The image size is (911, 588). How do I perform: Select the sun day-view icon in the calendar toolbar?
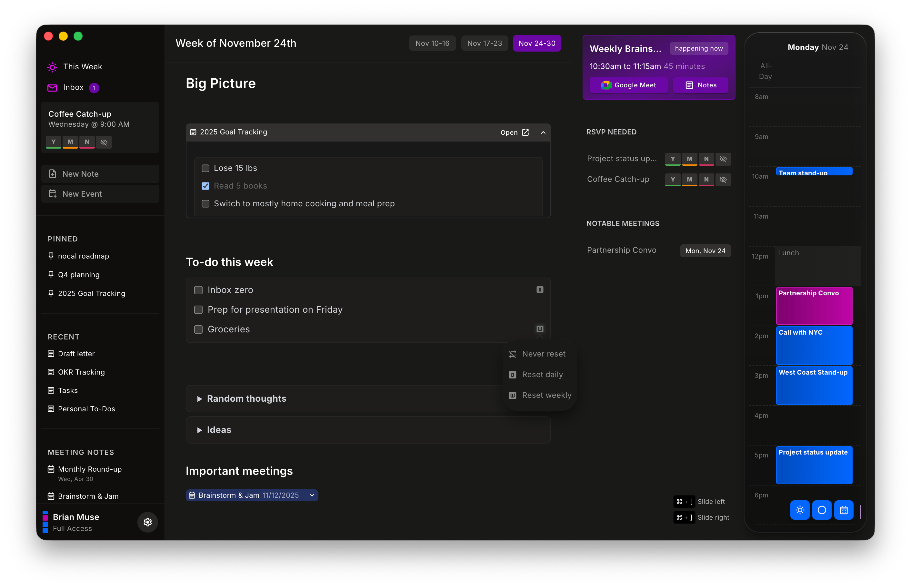[800, 510]
